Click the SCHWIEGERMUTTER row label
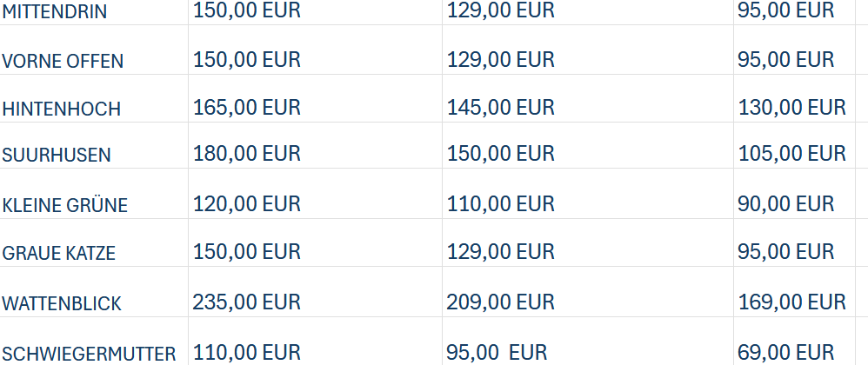Viewport: 868px width, 365px height. point(89,355)
